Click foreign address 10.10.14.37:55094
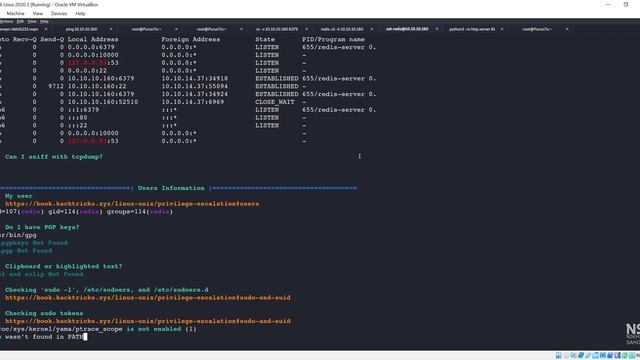The height and width of the screenshot is (360, 640). pyautogui.click(x=195, y=87)
